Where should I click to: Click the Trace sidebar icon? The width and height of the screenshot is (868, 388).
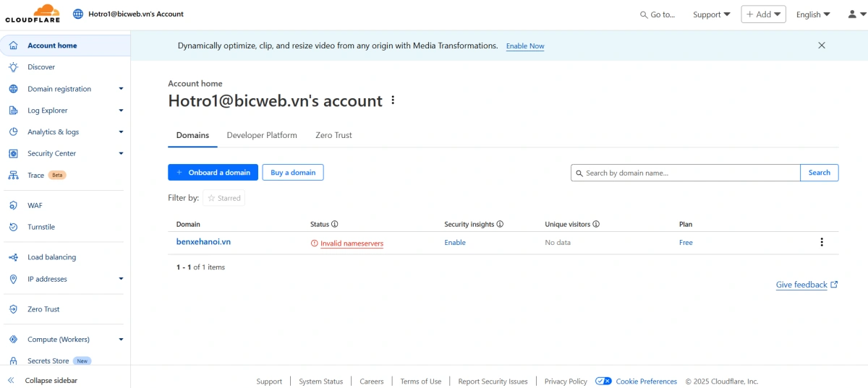coord(13,175)
